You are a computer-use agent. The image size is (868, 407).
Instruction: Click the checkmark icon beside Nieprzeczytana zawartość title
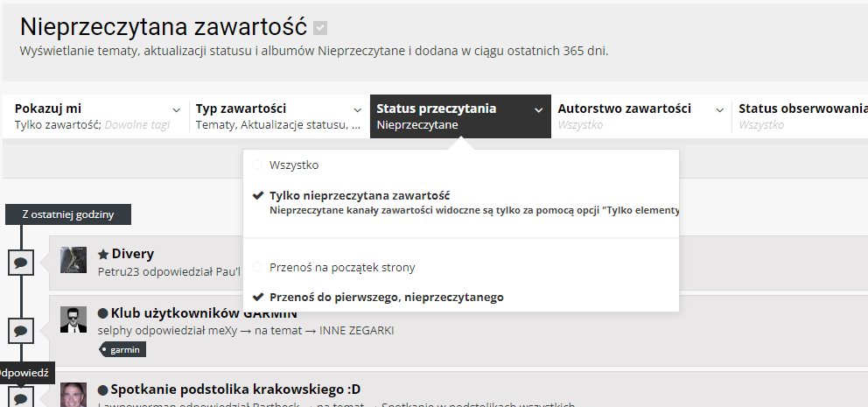click(x=320, y=28)
